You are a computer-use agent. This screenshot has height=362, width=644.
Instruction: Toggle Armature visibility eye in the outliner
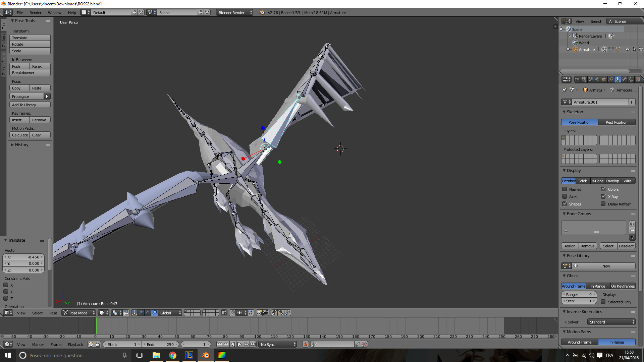pyautogui.click(x=627, y=49)
